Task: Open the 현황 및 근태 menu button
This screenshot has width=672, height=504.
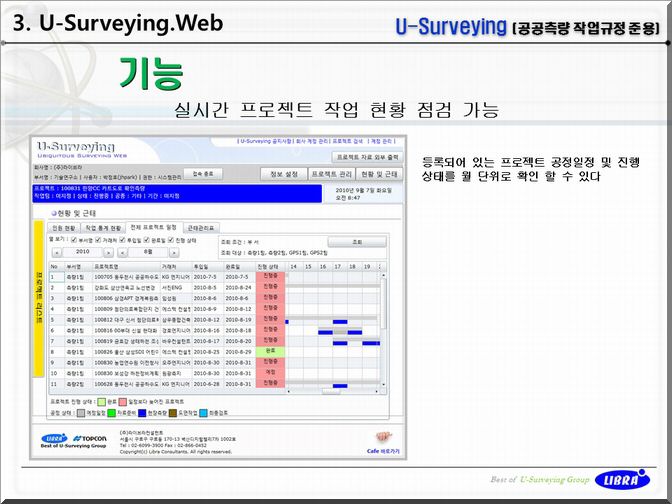Action: coord(379,174)
